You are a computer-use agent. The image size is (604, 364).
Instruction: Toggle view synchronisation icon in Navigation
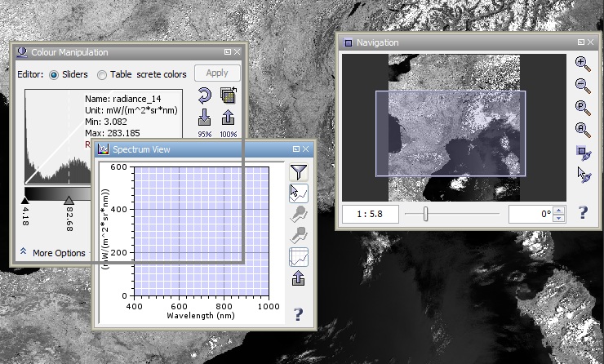(x=583, y=152)
